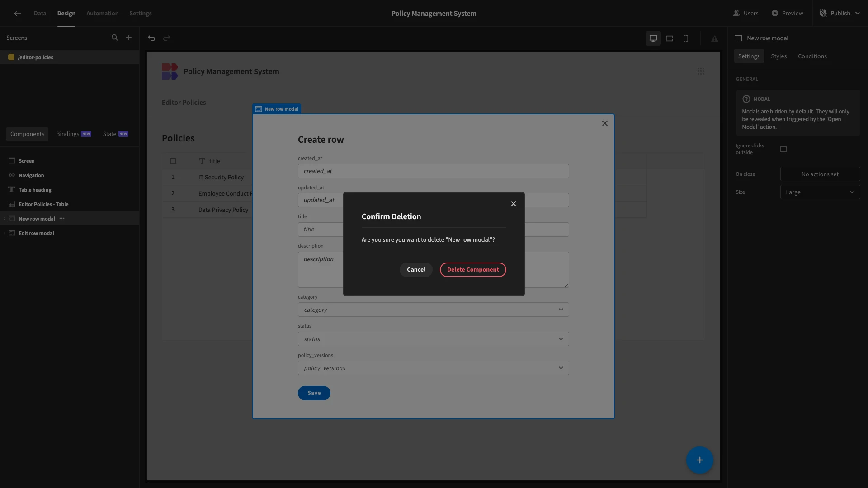Search screens with magnifier icon

tap(115, 38)
